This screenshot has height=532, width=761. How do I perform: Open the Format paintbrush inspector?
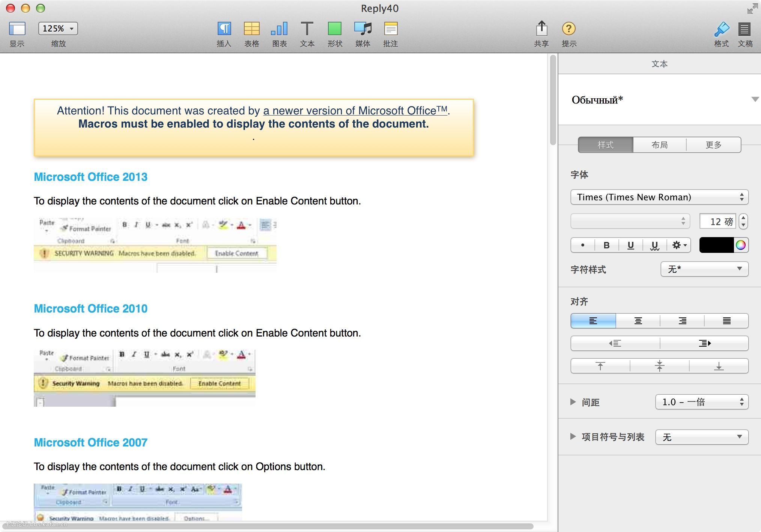coord(721,29)
